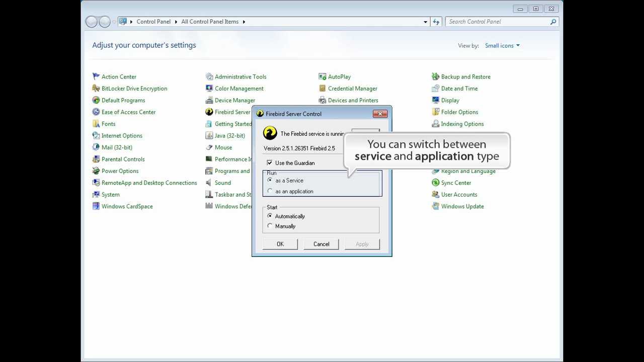Toggle the Use the Guardian checkbox
Viewport: 644px width, 362px height.
pos(270,163)
